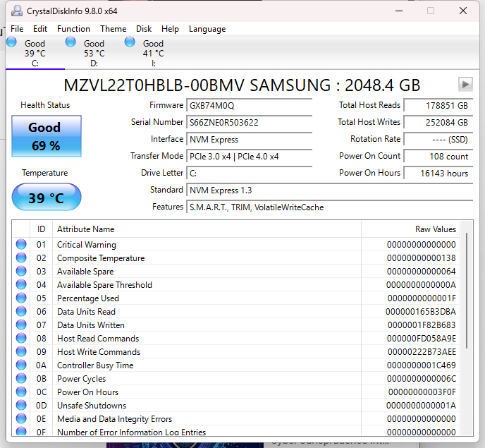Click raw value 000000165B3DBA

pyautogui.click(x=421, y=312)
